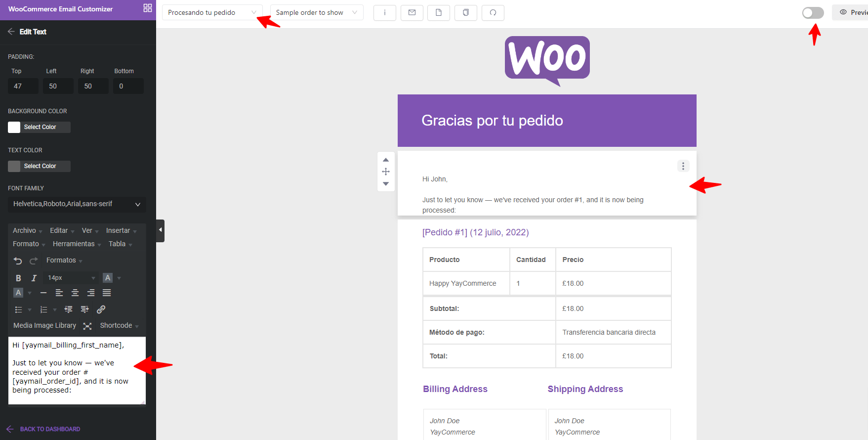Click the info button in top toolbar
The height and width of the screenshot is (440, 868).
tap(385, 13)
